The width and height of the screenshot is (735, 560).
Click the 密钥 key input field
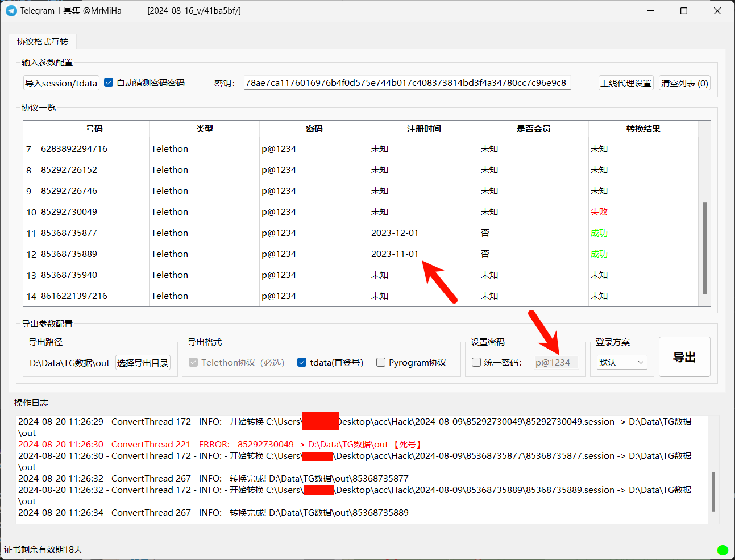pos(406,83)
